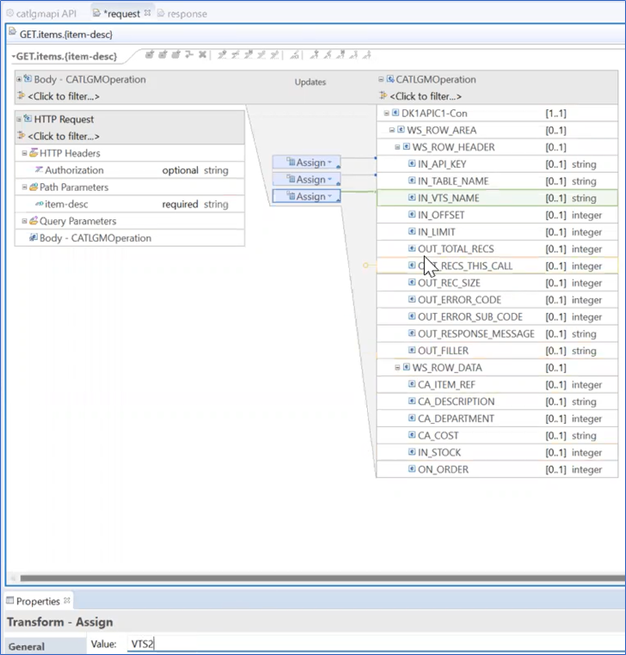The width and height of the screenshot is (626, 655).
Task: Select the IN_VTS_NAME target row
Action: (497, 198)
